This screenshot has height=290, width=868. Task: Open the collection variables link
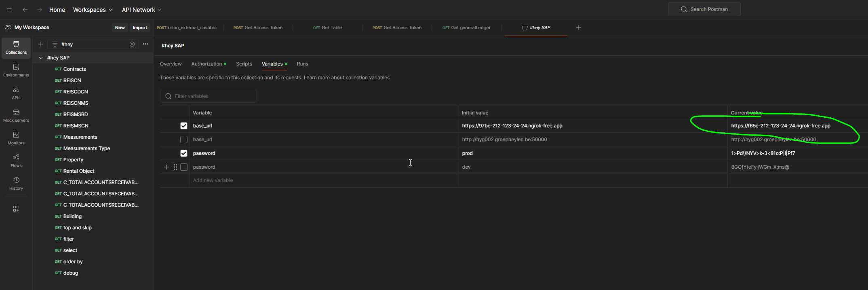pyautogui.click(x=367, y=78)
